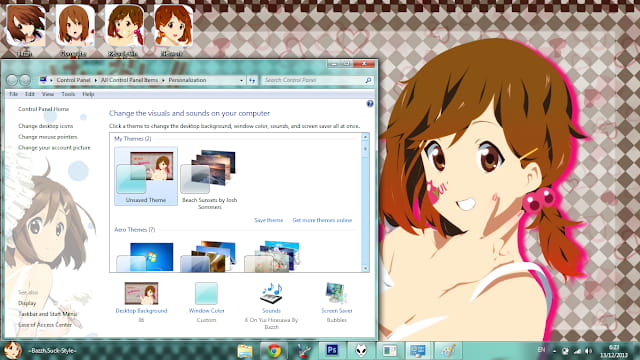The image size is (640, 360).
Task: Click the Personalization breadcrumb
Action: [x=187, y=80]
